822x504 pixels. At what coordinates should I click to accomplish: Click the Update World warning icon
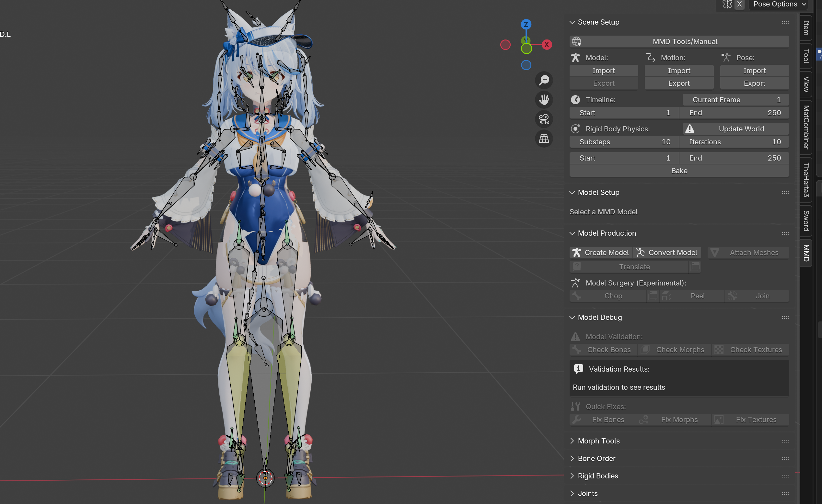[x=689, y=129]
